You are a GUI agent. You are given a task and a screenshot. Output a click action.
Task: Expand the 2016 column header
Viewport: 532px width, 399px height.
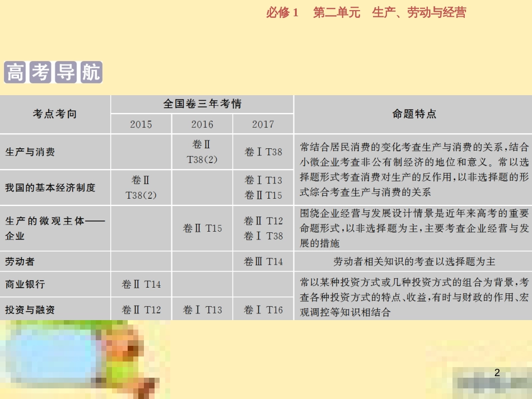pyautogui.click(x=202, y=124)
